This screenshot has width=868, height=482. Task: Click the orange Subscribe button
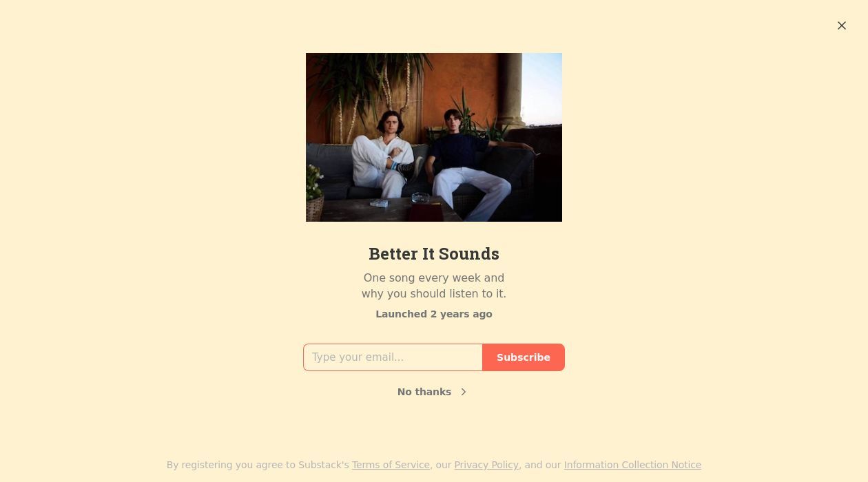[524, 357]
